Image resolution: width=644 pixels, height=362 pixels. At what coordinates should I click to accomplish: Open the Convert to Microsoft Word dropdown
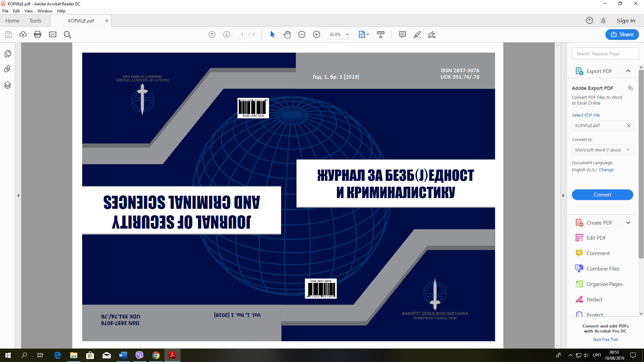pos(602,150)
